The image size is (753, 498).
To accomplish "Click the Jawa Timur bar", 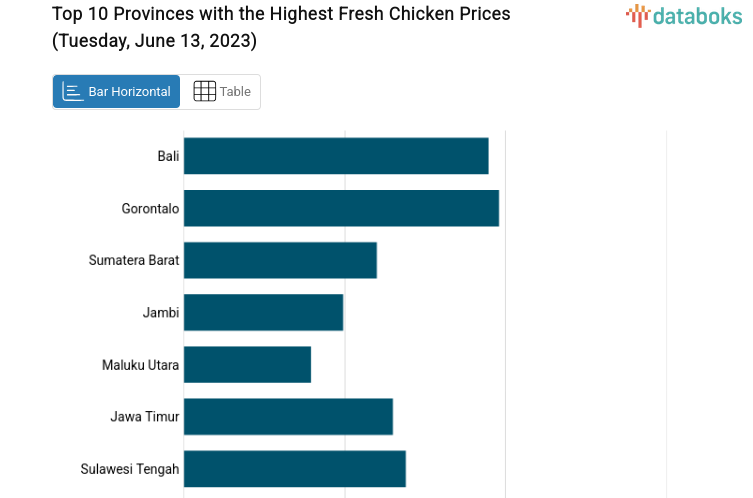I will [288, 416].
